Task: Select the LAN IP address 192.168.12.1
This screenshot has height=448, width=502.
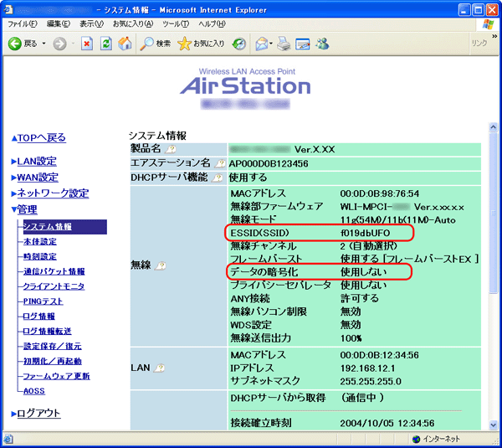Action: click(367, 368)
